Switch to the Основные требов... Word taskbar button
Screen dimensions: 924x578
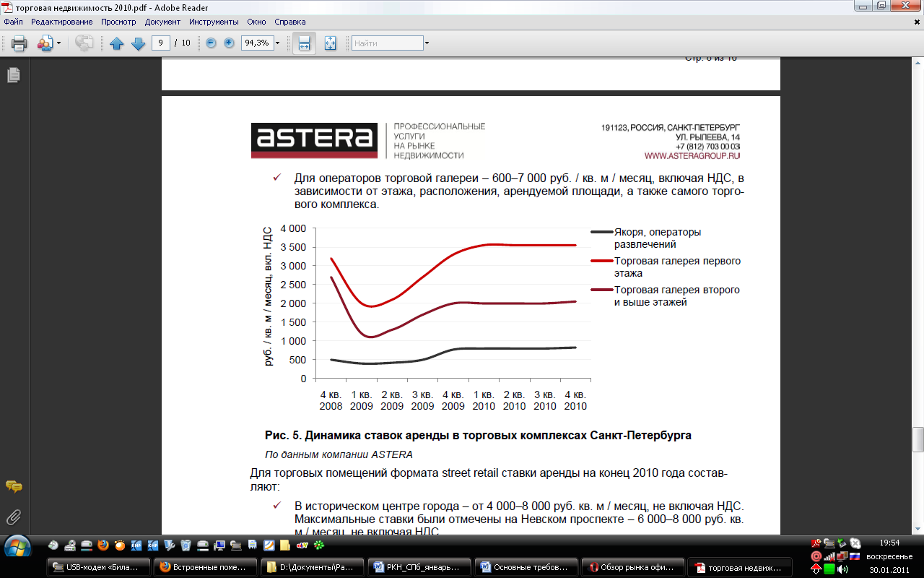click(x=526, y=567)
